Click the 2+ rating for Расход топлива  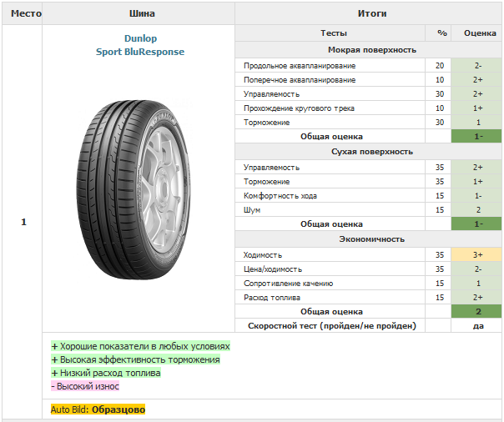(x=476, y=298)
